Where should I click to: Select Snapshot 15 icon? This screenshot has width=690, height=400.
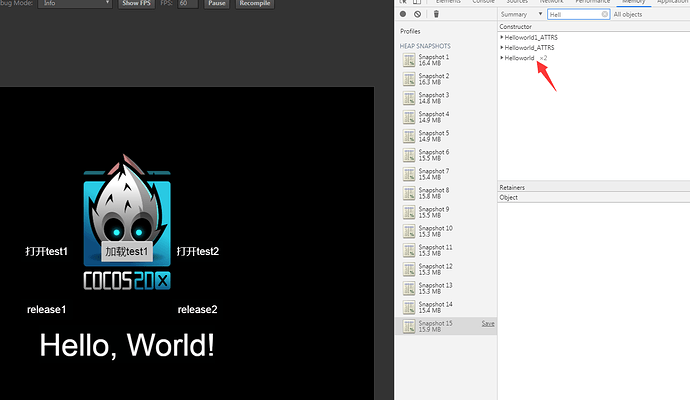tap(409, 326)
